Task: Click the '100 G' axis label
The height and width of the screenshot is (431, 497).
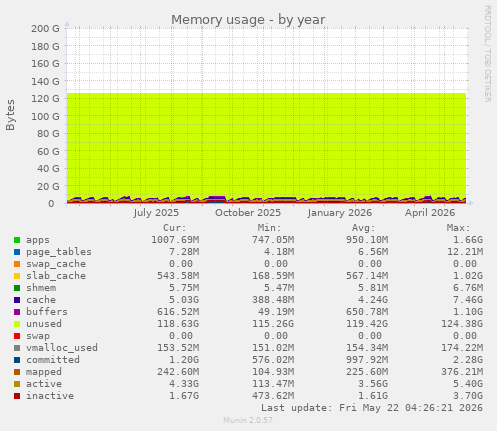Action: tap(45, 116)
